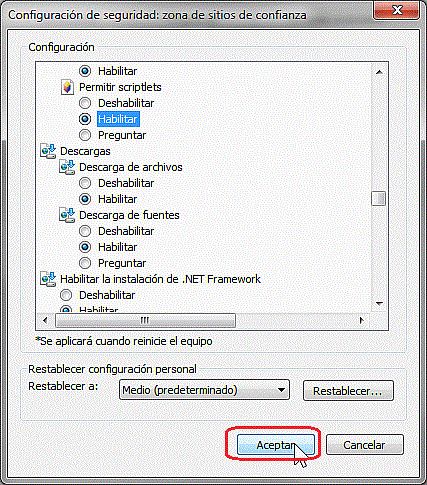Viewport: 427px width, 485px height.
Task: Click the Descargas category icon
Action: pyautogui.click(x=48, y=151)
